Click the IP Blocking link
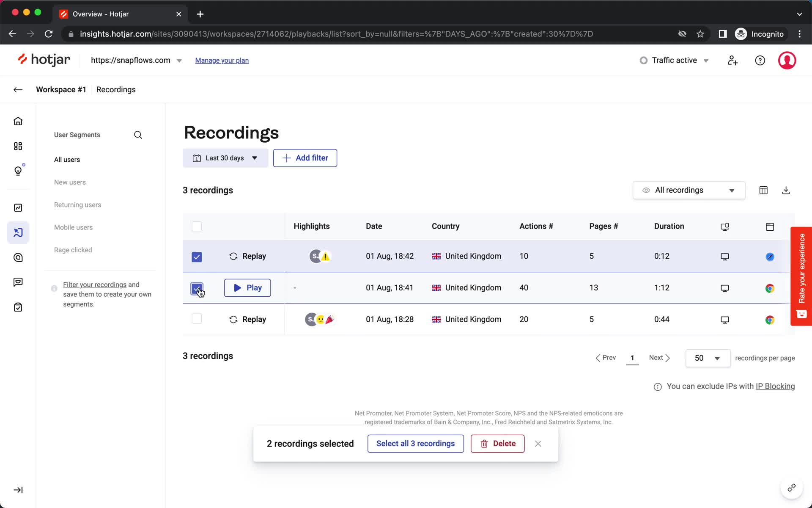 point(775,386)
